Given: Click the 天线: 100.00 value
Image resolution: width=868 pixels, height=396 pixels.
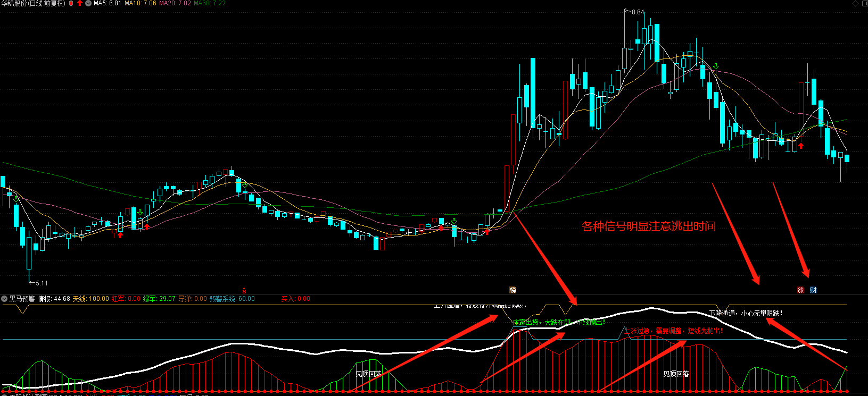Looking at the screenshot, I should 91,299.
